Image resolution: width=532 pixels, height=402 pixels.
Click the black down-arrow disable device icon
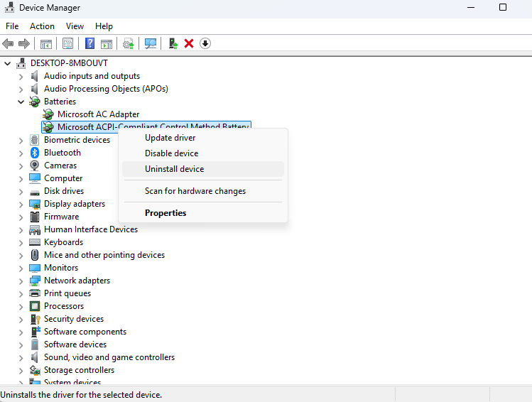(x=205, y=43)
